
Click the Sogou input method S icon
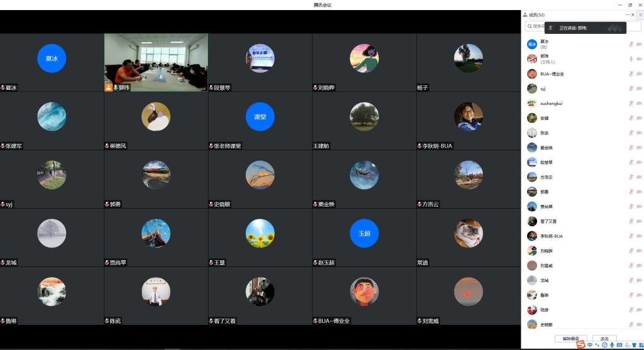[581, 344]
